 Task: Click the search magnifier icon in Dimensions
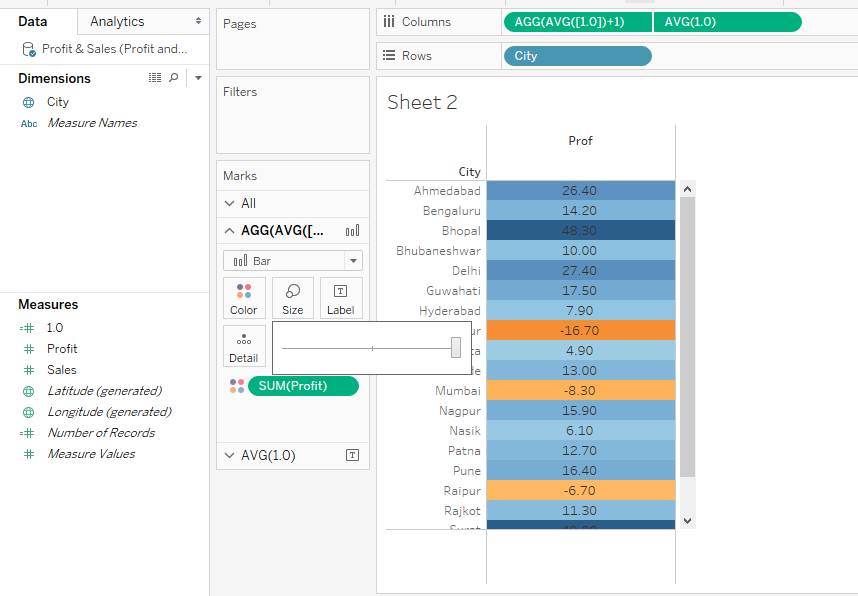click(174, 78)
